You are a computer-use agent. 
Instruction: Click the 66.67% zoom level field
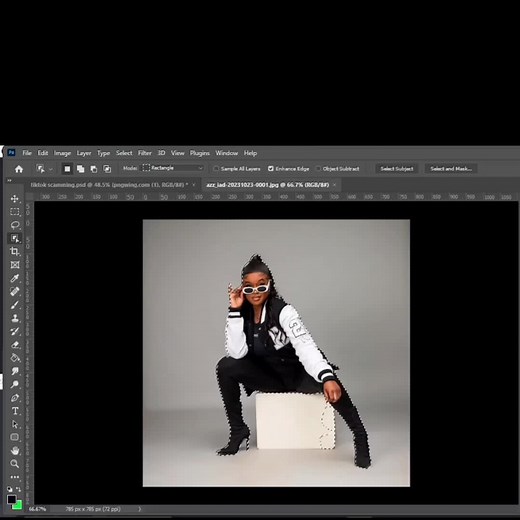pyautogui.click(x=37, y=509)
